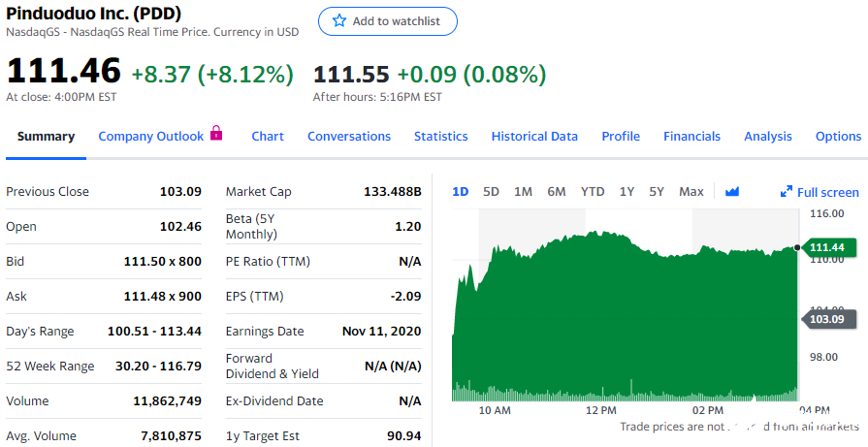
Task: Click the full screen arrows icon
Action: pyautogui.click(x=787, y=192)
